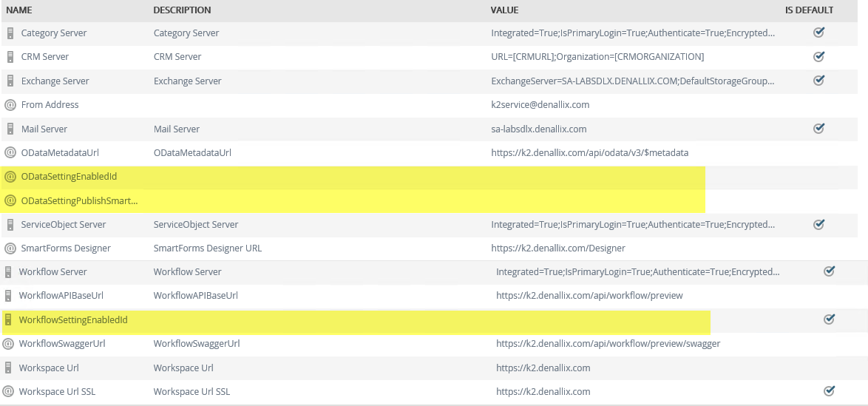
Task: Select the Exchange Server name cell
Action: coord(55,81)
